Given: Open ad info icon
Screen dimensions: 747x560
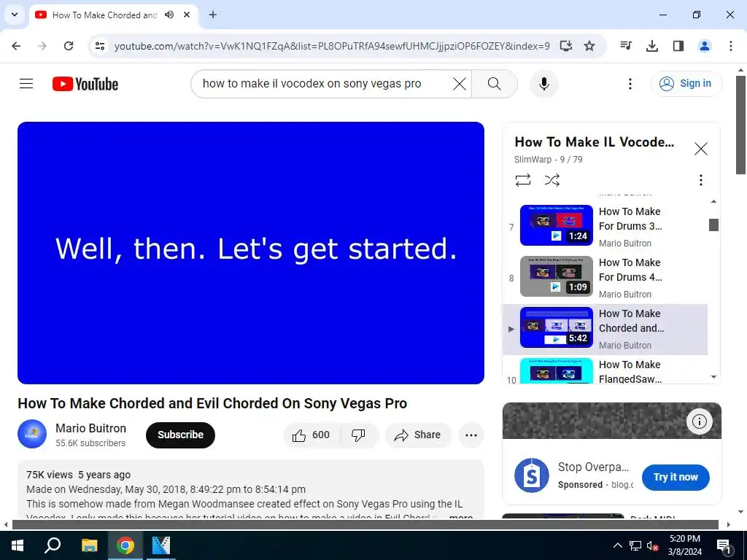Looking at the screenshot, I should (699, 421).
